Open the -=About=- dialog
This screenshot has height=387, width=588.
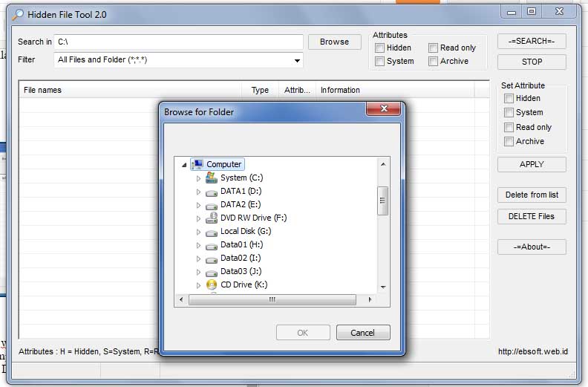pyautogui.click(x=532, y=247)
